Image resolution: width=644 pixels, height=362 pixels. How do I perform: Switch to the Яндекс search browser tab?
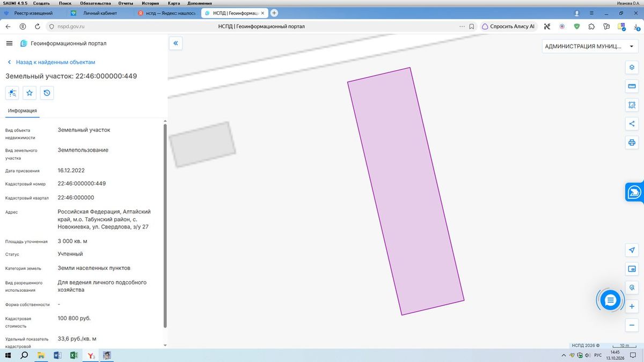166,13
